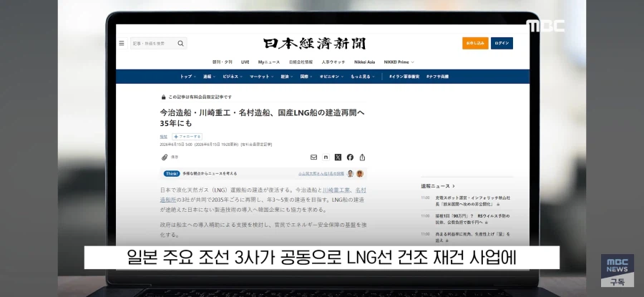The width and height of the screenshot is (644, 297).
Task: Share article on X icon
Action: (x=338, y=157)
